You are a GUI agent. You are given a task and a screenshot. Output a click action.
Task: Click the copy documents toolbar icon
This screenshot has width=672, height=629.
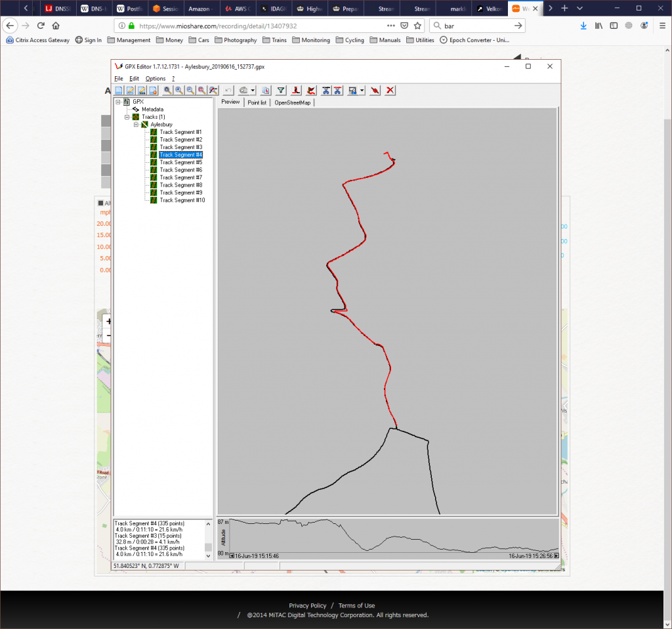(266, 91)
